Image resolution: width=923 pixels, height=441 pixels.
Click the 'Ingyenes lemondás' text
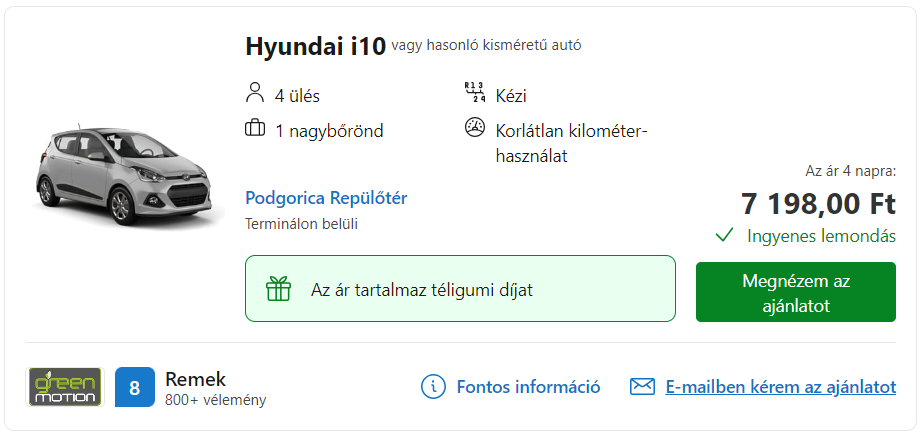pos(822,236)
